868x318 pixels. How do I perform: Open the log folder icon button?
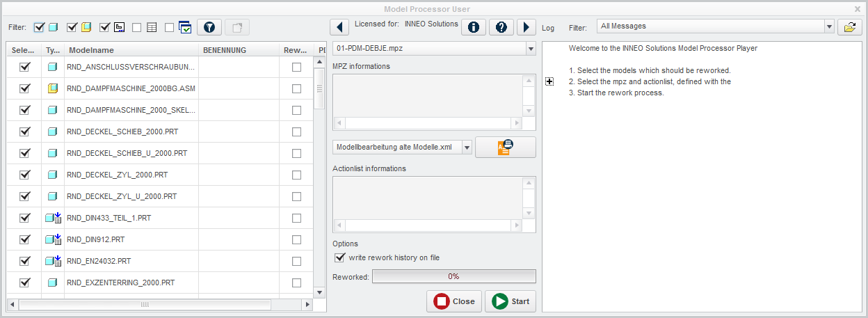(849, 27)
